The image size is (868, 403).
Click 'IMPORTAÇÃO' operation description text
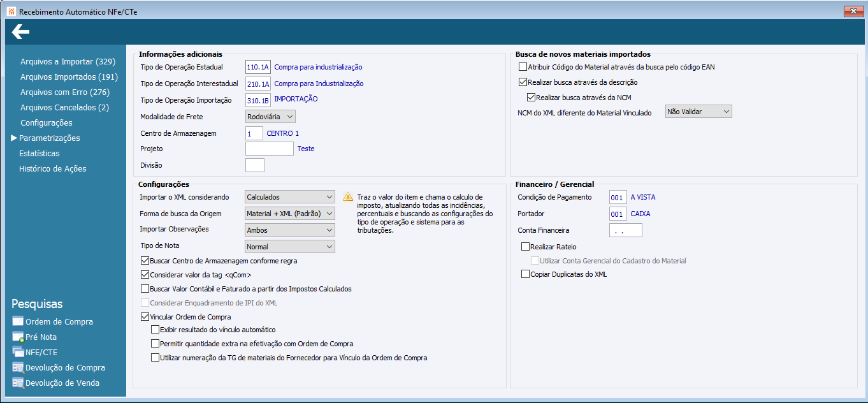pyautogui.click(x=296, y=99)
